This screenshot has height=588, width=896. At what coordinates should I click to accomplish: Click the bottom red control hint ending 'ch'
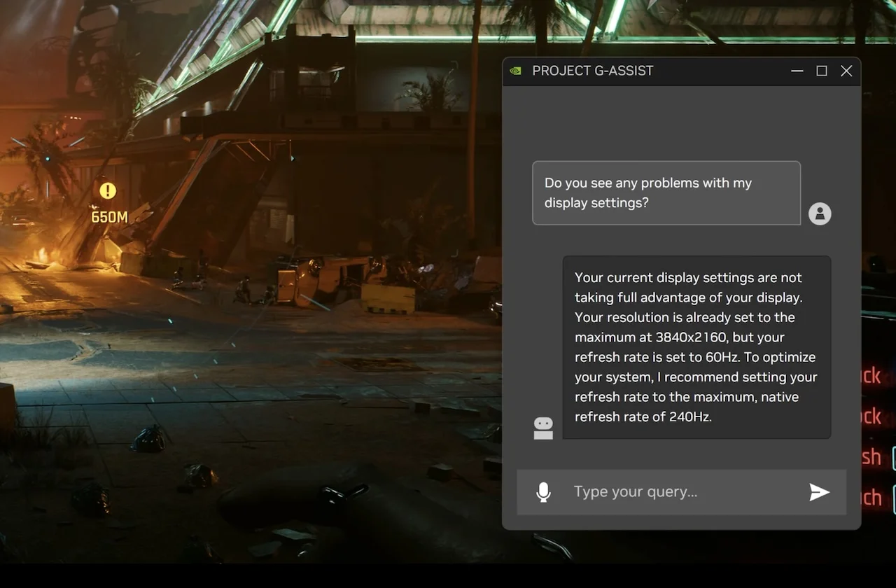point(871,498)
